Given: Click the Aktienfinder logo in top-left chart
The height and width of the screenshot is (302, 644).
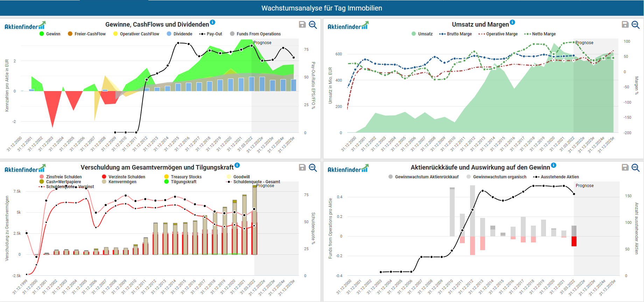Looking at the screenshot, I should (x=25, y=26).
